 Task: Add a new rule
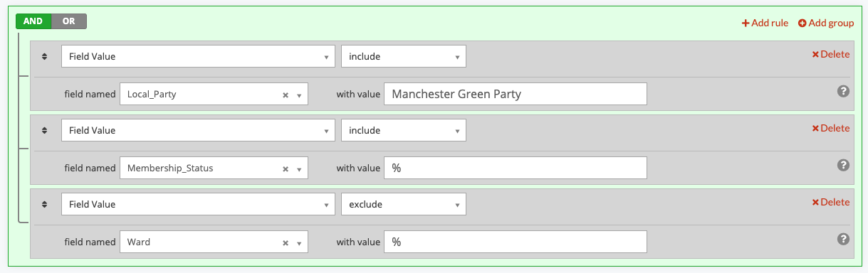(765, 23)
